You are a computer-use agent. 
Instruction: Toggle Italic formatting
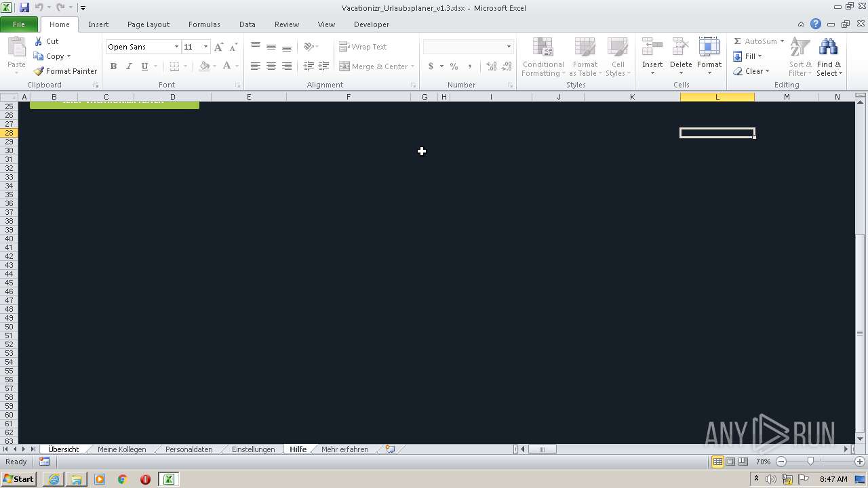click(129, 66)
